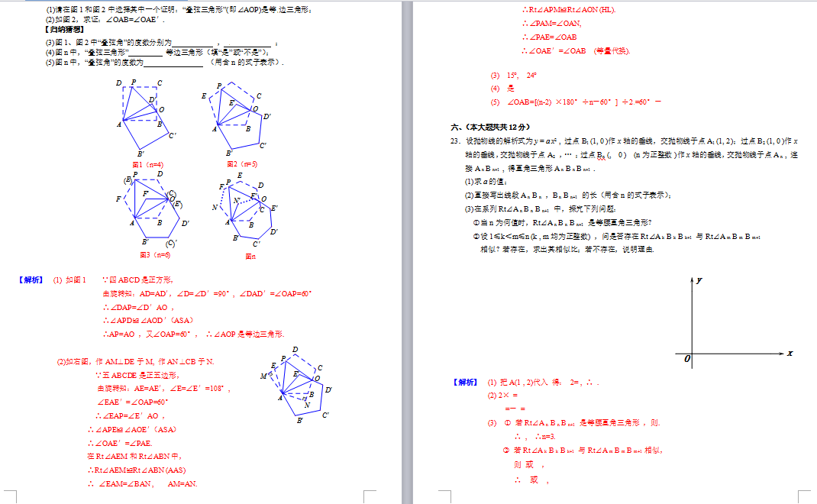Image resolution: width=817 pixels, height=504 pixels.
Task: Click the line "∴∠DAP=∠D′AO,"
Action: pyautogui.click(x=138, y=308)
